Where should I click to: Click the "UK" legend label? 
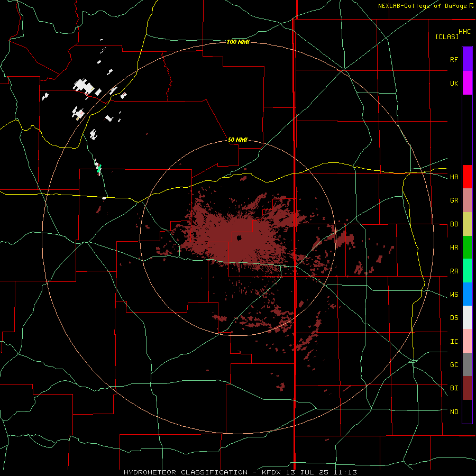(454, 83)
